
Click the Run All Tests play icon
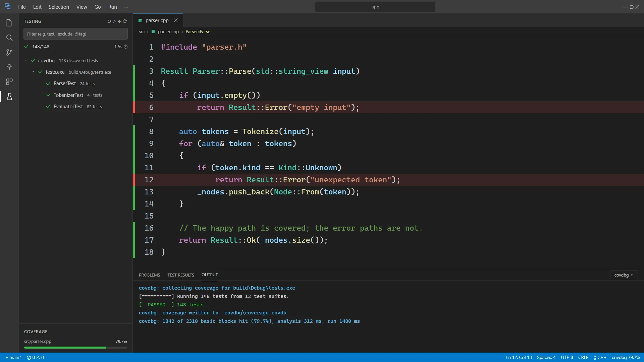[x=114, y=21]
